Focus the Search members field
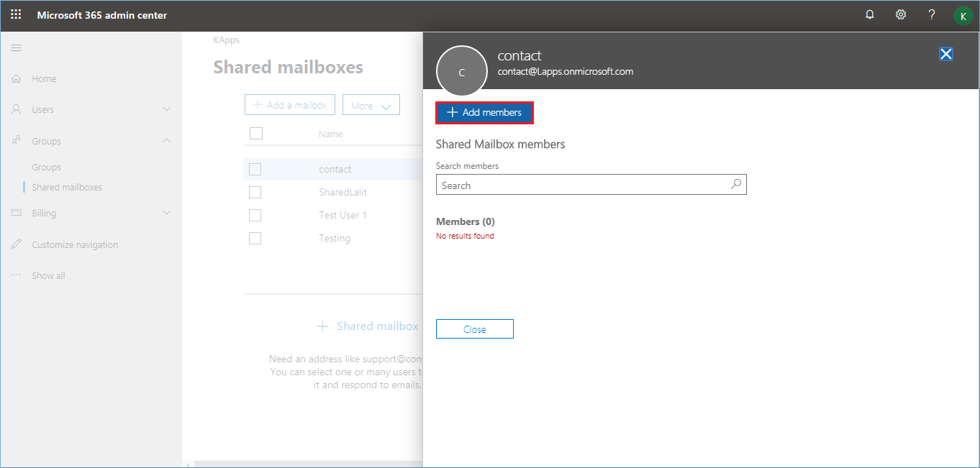Viewport: 980px width, 468px height. coord(591,185)
